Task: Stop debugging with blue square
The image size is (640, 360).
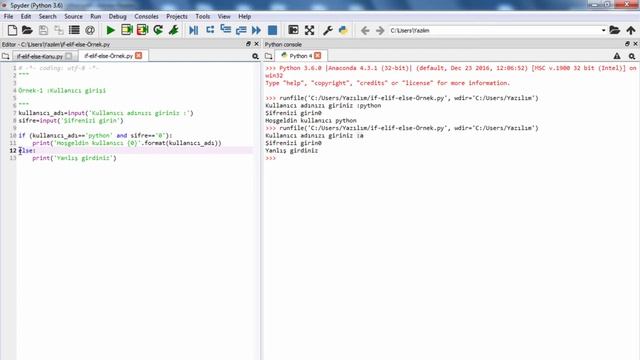Action: (x=272, y=30)
